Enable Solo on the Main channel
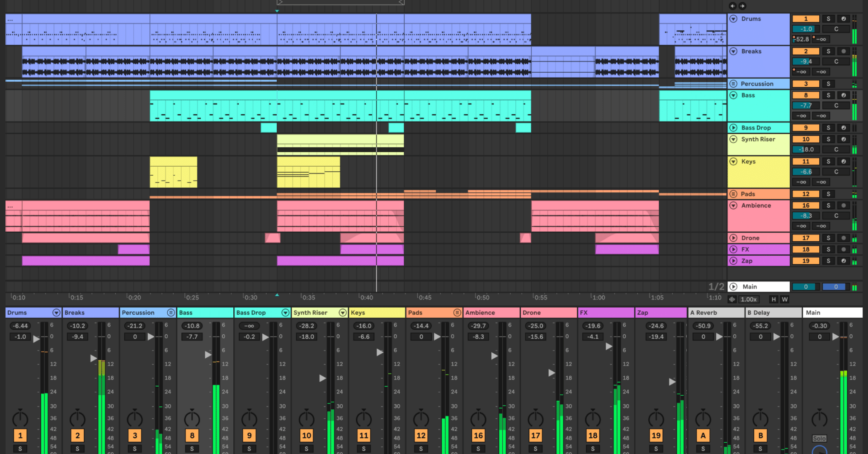The height and width of the screenshot is (454, 868). 819,438
